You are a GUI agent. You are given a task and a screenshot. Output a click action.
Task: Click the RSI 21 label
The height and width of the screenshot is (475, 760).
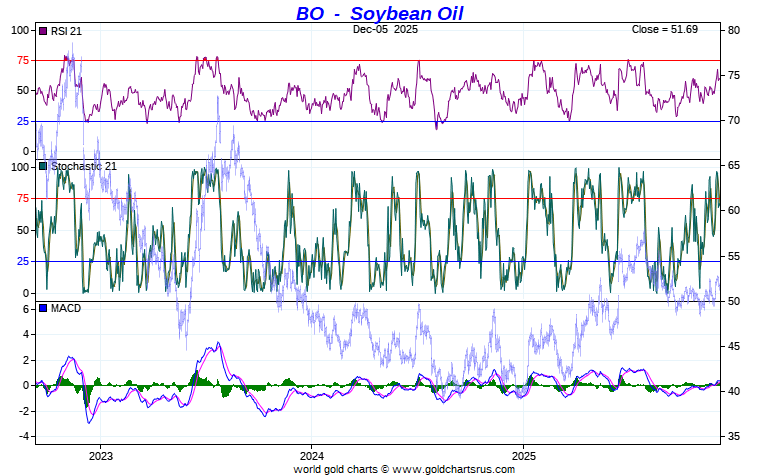pyautogui.click(x=66, y=31)
